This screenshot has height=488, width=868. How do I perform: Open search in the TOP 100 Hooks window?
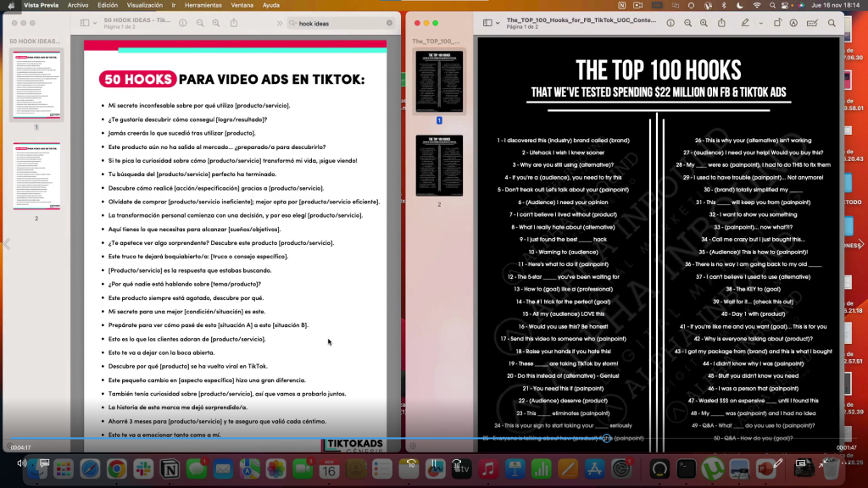tap(832, 23)
